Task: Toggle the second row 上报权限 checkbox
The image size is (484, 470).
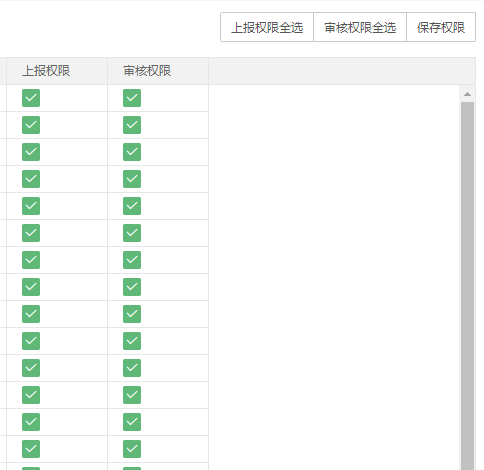Action: click(31, 125)
